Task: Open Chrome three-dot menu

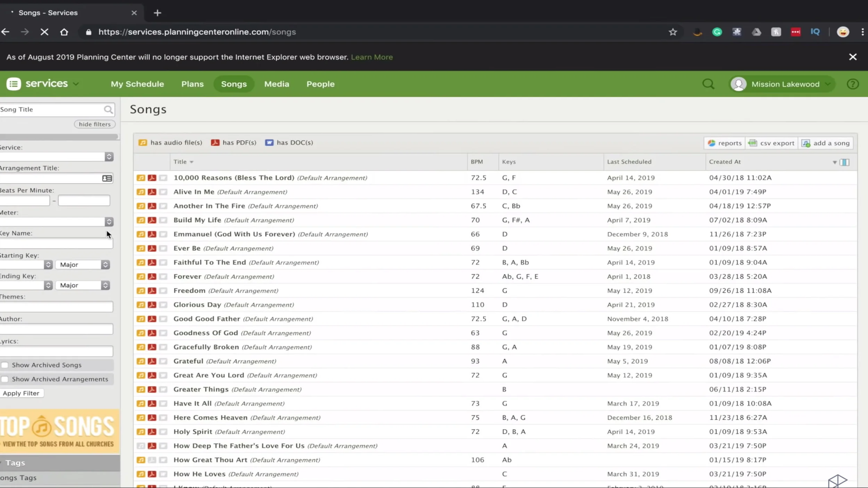Action: pyautogui.click(x=862, y=32)
